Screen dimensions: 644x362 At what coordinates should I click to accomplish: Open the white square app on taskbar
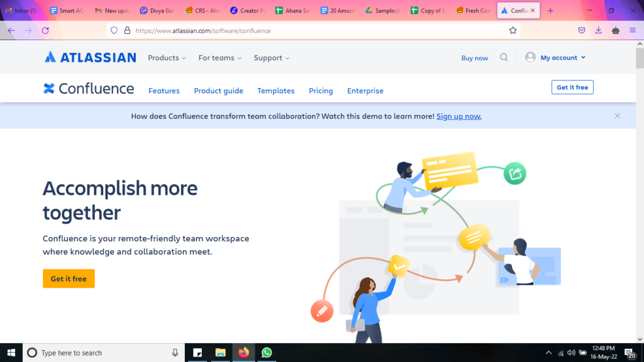(x=197, y=353)
